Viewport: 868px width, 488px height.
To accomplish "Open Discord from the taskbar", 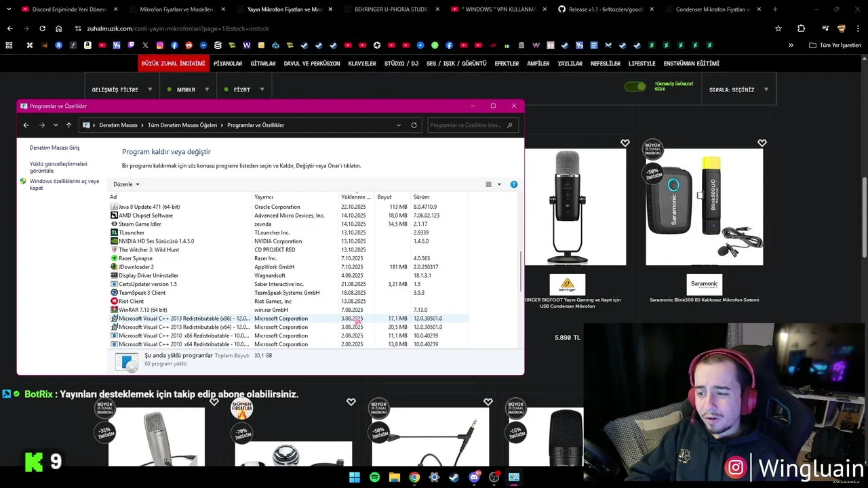I will click(474, 477).
